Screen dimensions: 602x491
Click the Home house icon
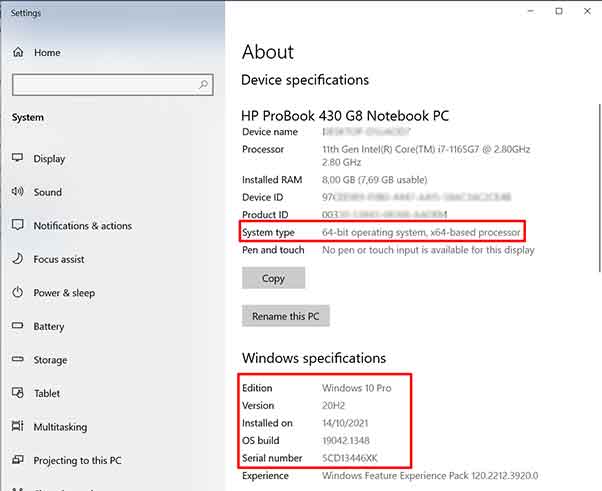click(18, 52)
